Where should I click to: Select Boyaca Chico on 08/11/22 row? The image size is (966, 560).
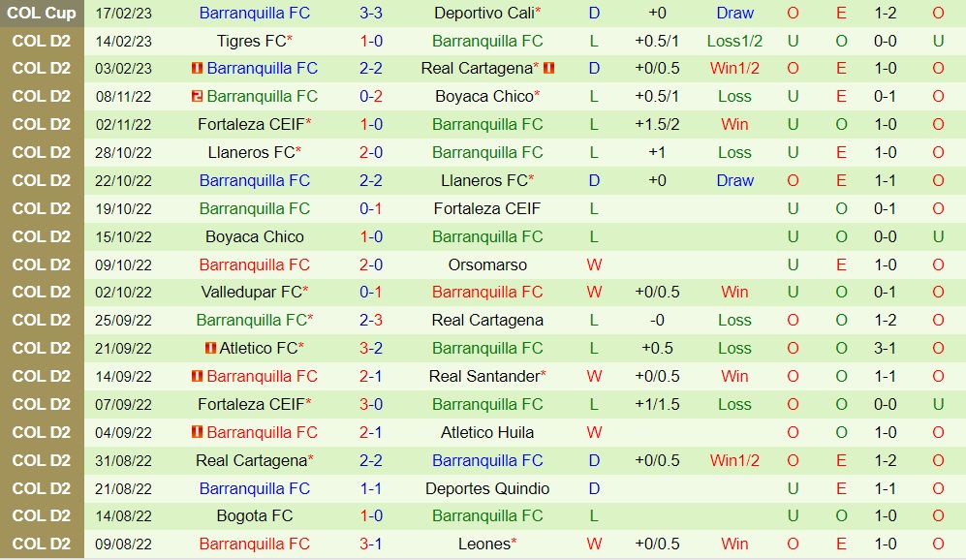pos(483,97)
